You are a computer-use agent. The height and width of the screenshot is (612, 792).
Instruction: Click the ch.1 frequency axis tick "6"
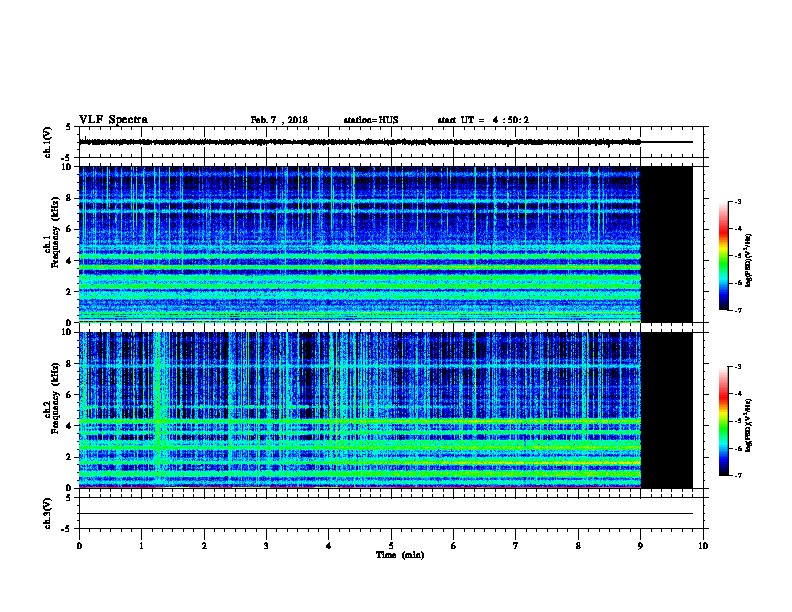point(69,229)
